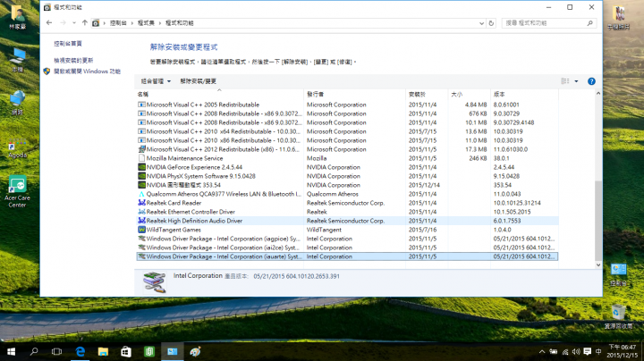Viewport: 644px width, 361px height.
Task: Click the taskbar clock showing 06:47
Action: pos(623,351)
